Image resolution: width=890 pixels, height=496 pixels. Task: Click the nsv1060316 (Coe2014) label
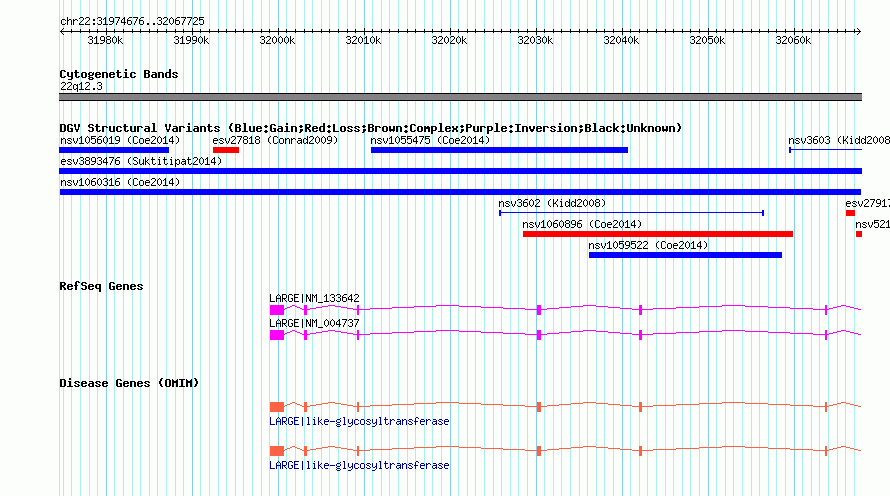120,182
